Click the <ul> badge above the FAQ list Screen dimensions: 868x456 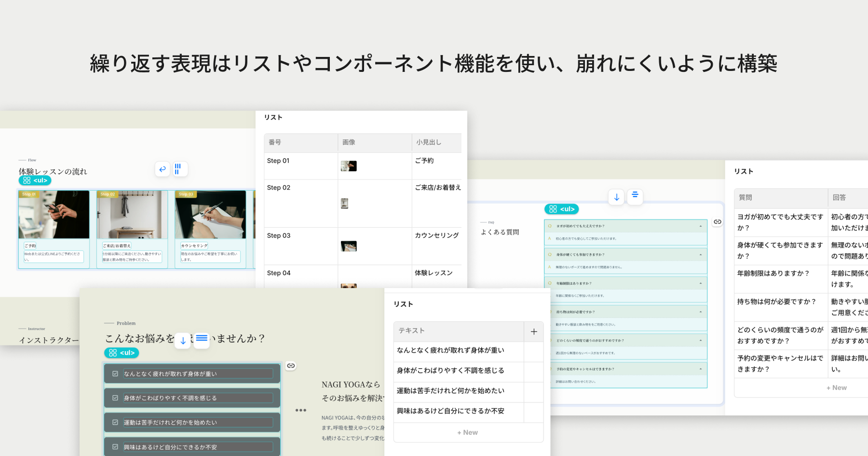[x=561, y=209]
